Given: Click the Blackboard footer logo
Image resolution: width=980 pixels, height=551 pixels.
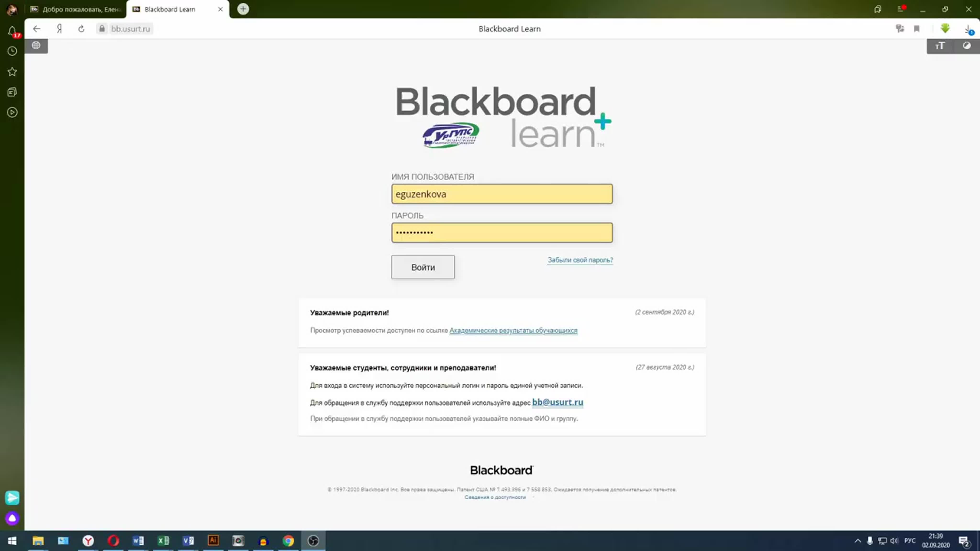Looking at the screenshot, I should click(x=502, y=470).
